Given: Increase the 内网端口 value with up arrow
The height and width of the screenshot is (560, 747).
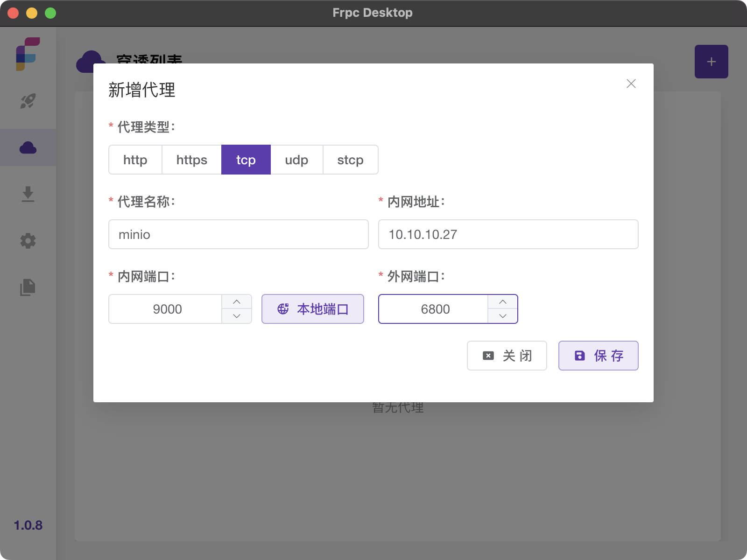Looking at the screenshot, I should (237, 302).
